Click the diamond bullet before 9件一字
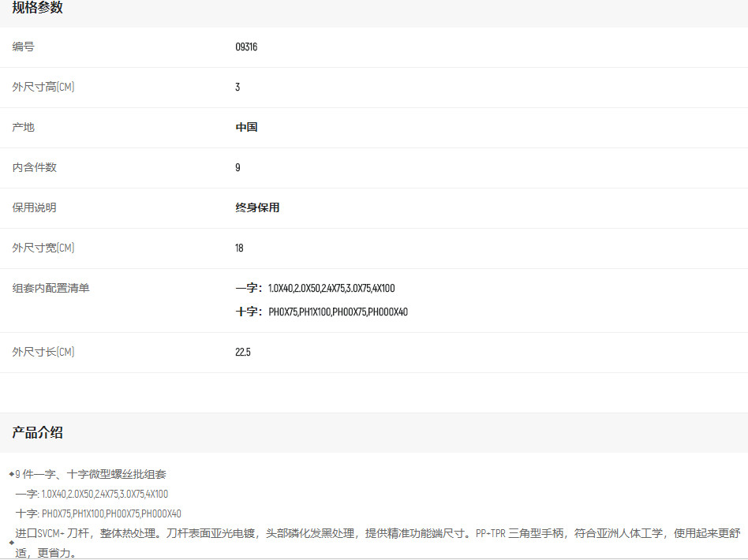This screenshot has height=560, width=748. click(x=11, y=474)
